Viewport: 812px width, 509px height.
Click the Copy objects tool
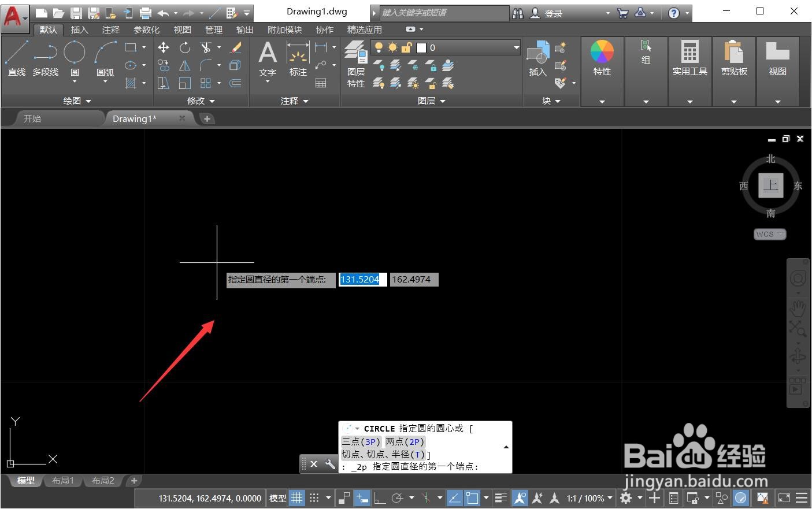coord(164,65)
